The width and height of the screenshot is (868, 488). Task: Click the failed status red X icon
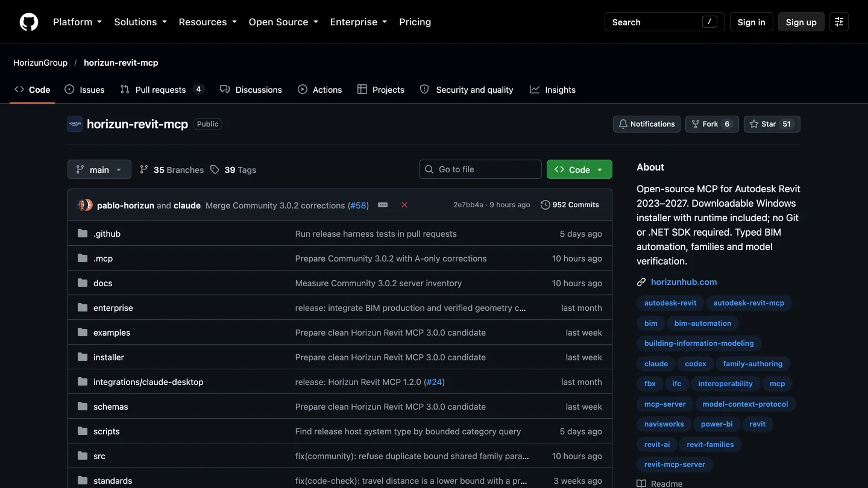pos(404,205)
